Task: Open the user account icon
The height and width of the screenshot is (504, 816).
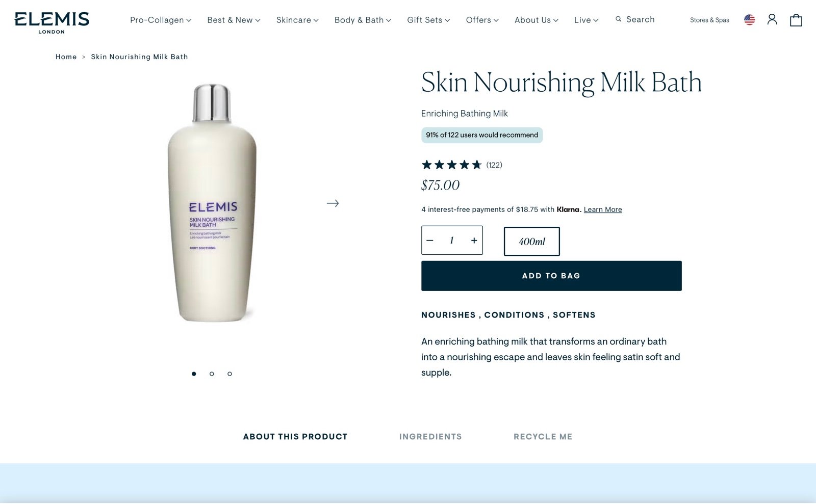Action: coord(772,20)
